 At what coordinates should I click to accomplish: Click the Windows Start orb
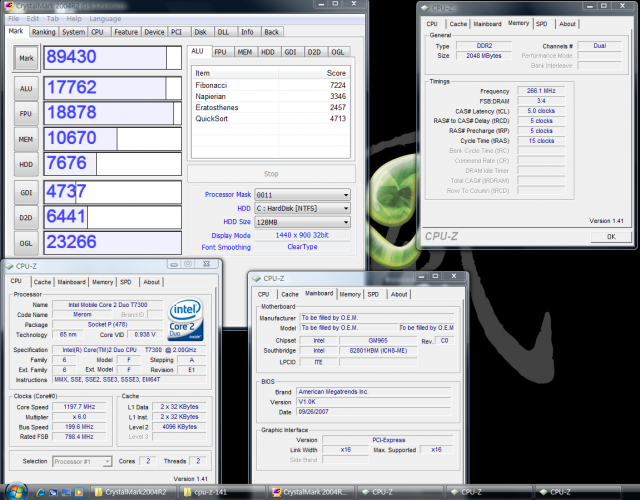pos(16,491)
